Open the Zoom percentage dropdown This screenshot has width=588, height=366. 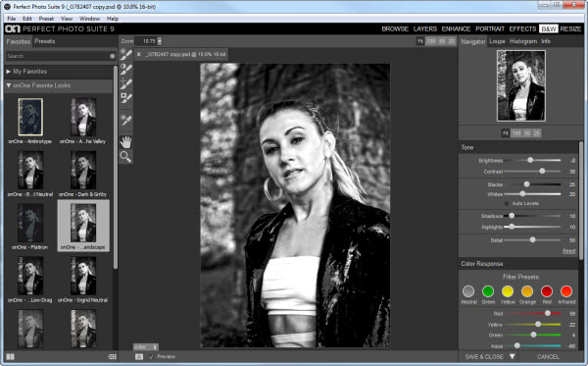coord(160,41)
